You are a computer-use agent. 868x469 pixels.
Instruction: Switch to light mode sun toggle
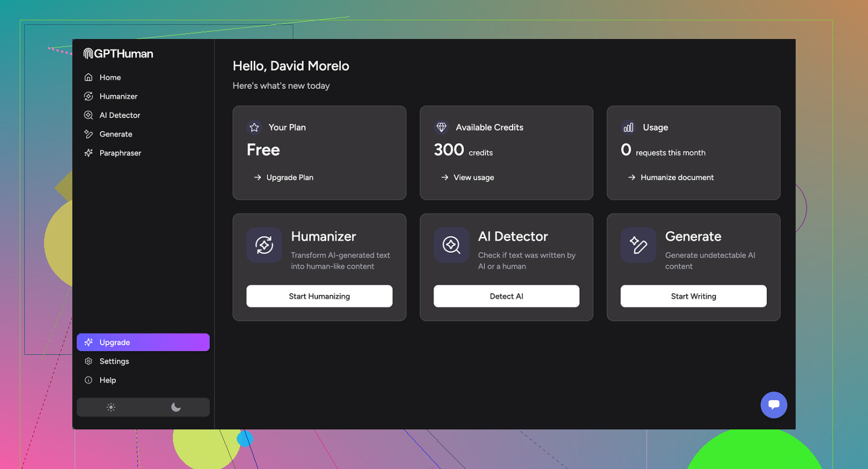[x=111, y=407]
